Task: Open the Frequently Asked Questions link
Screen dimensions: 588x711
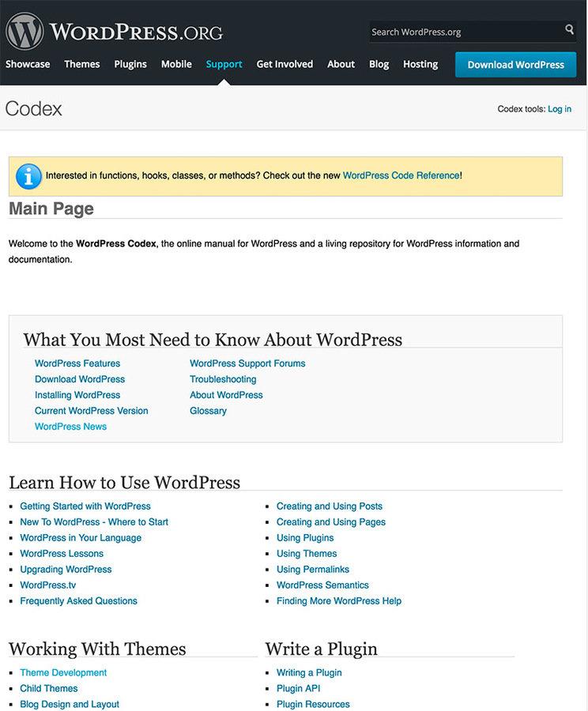Action: (x=78, y=601)
